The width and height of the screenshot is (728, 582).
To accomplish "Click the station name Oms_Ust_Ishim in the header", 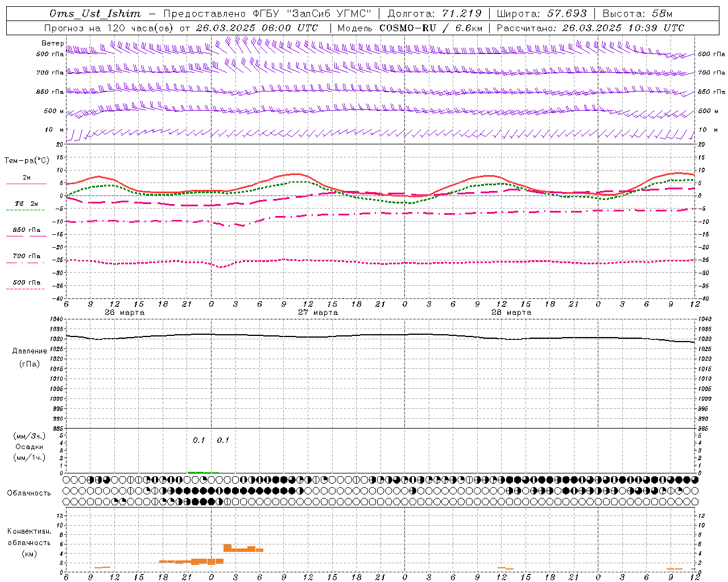I will (95, 14).
